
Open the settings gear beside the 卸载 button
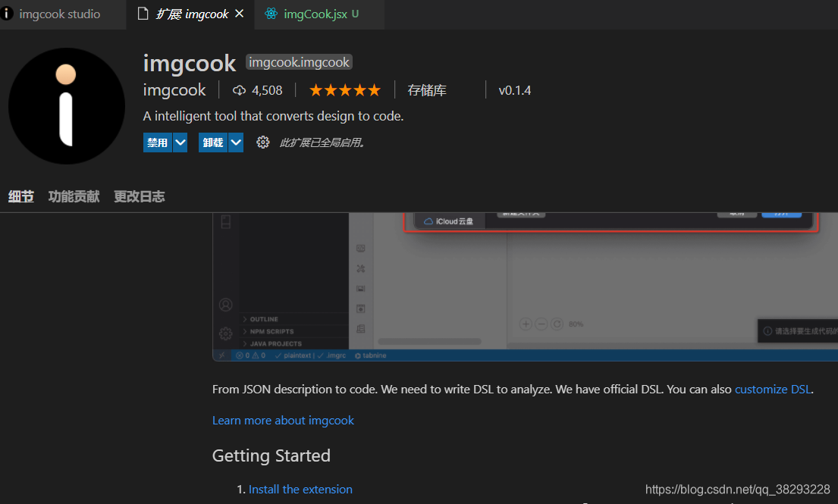pyautogui.click(x=262, y=142)
